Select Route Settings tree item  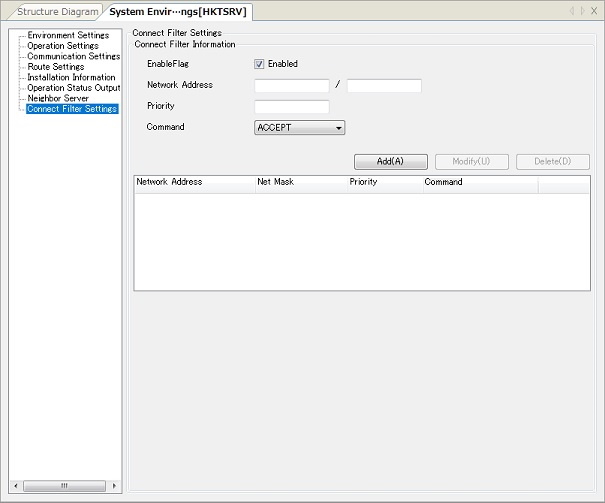point(55,67)
